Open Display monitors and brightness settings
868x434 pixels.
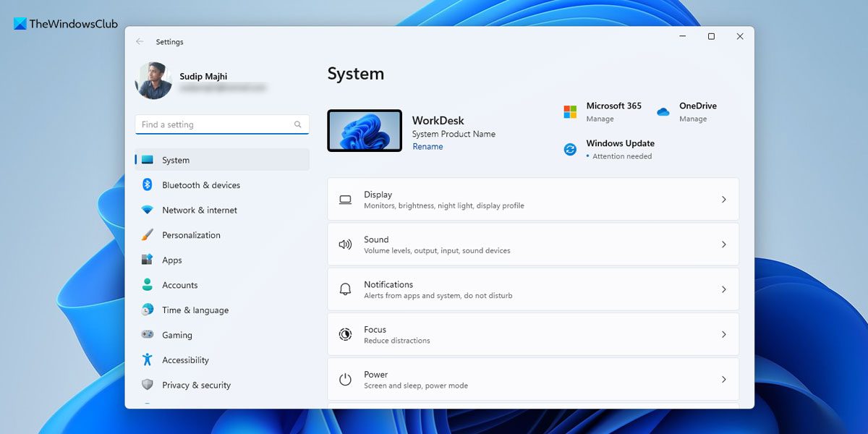click(x=533, y=199)
